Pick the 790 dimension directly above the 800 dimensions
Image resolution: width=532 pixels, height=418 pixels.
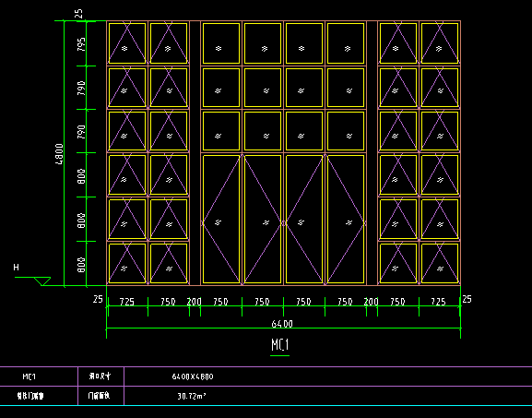click(x=81, y=132)
